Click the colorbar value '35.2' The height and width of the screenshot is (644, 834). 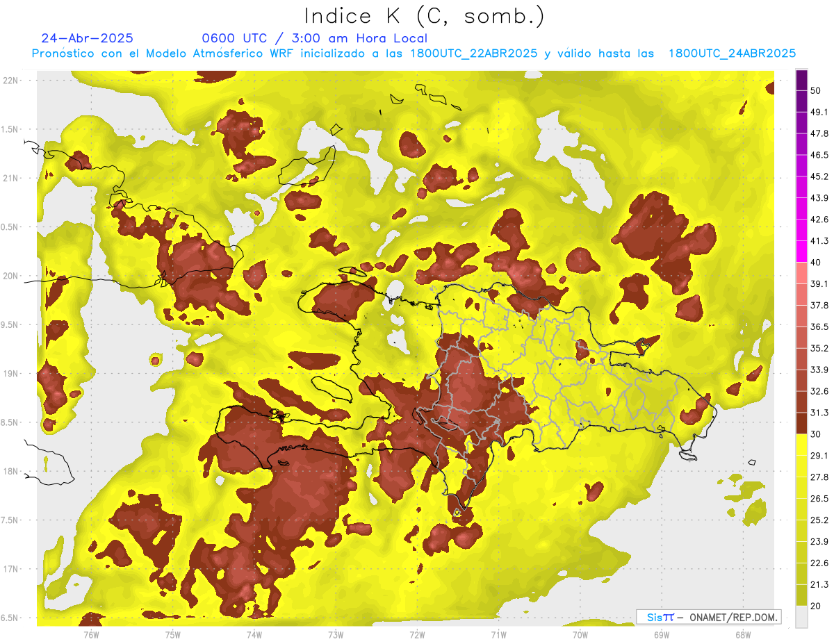(x=819, y=348)
